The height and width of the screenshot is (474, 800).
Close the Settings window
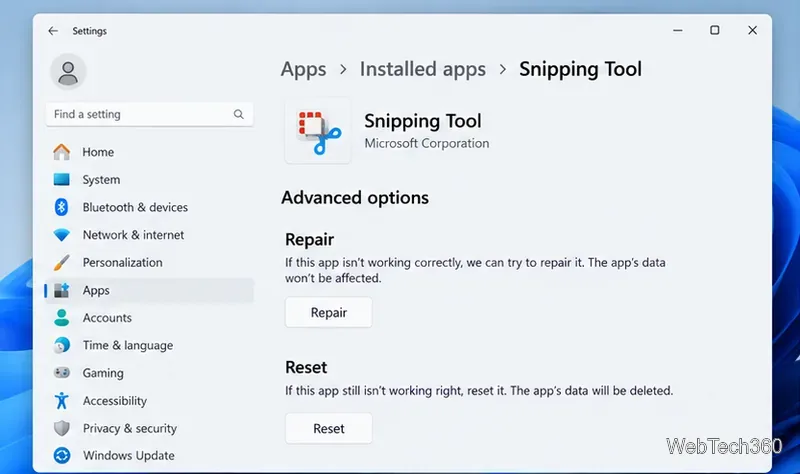(753, 31)
